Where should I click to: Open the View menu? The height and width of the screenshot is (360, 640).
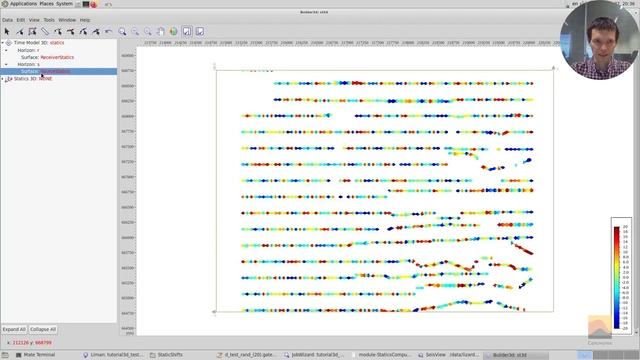pos(34,20)
